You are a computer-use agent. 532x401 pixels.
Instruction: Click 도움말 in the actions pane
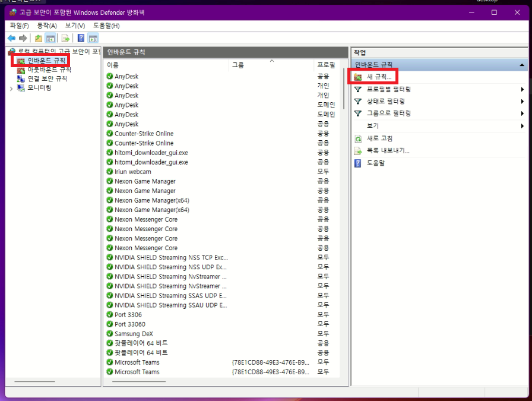[x=376, y=163]
